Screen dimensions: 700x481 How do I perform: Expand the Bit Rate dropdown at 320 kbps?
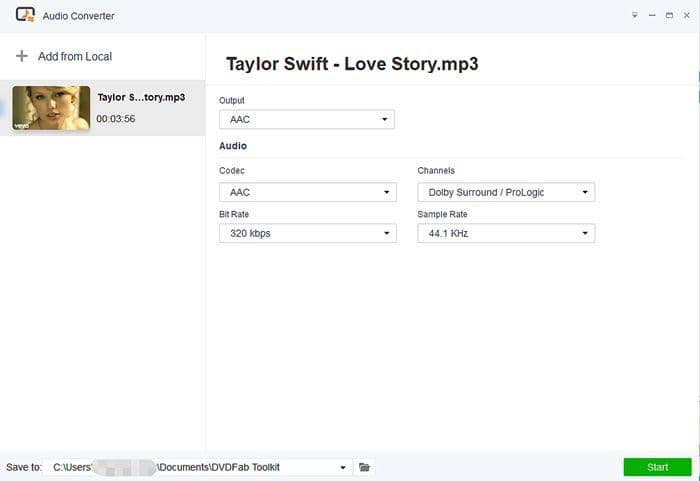pyautogui.click(x=308, y=233)
